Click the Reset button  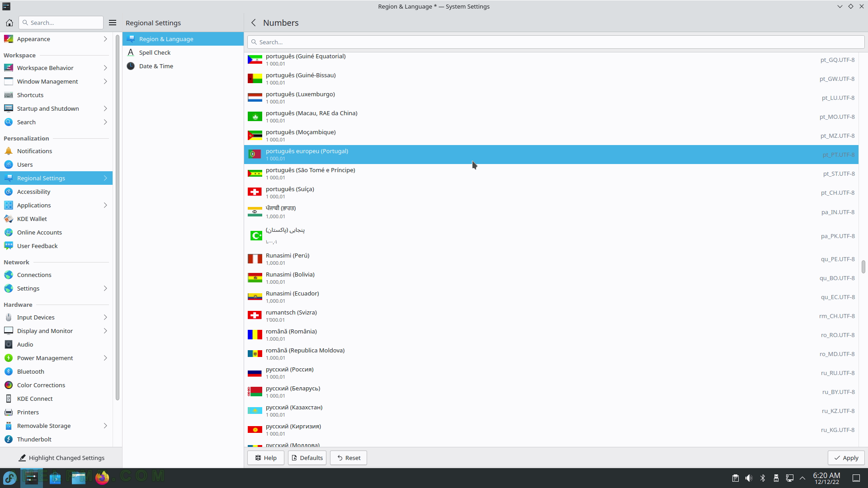click(x=349, y=458)
